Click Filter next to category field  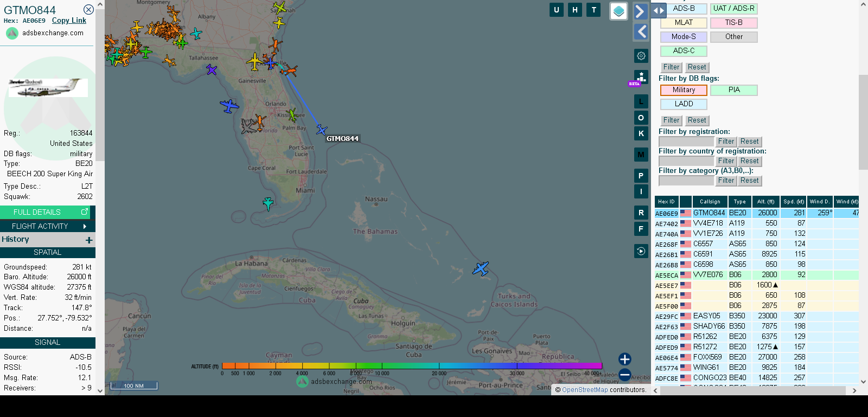(726, 181)
